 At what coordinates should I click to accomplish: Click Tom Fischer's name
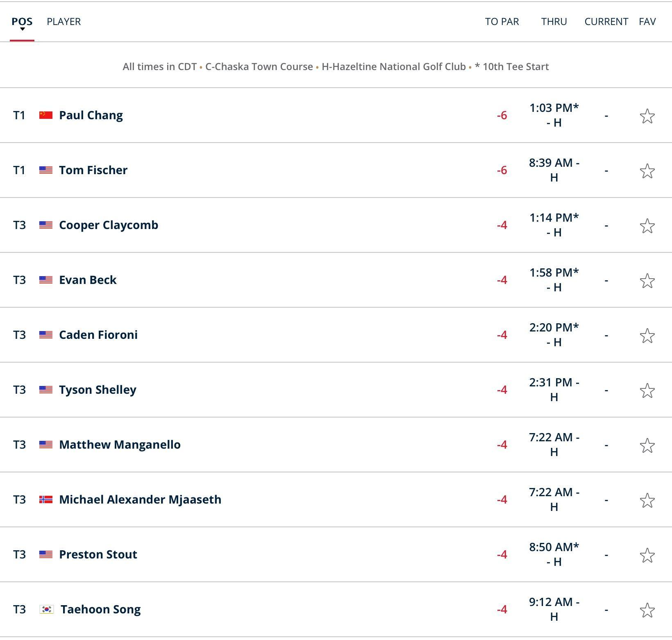(93, 170)
